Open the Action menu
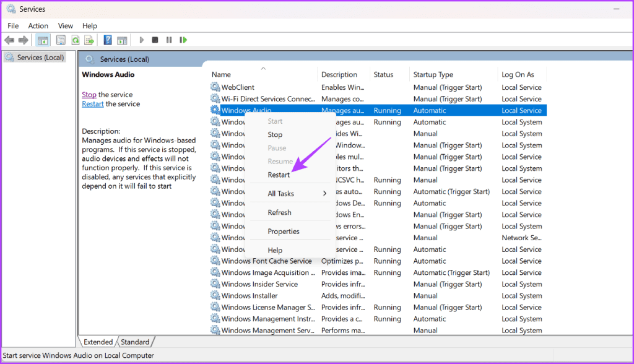The image size is (634, 364). point(38,26)
